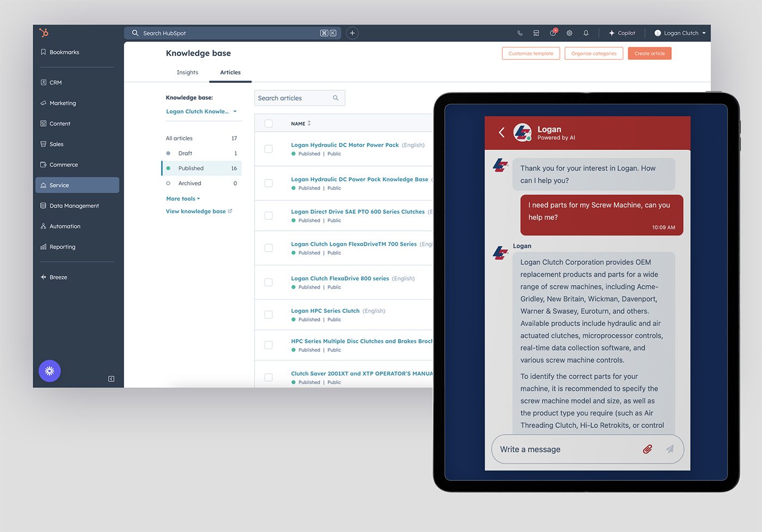This screenshot has height=532, width=762.
Task: Check Logan HPC Series Clutch row checkbox
Action: 268,314
